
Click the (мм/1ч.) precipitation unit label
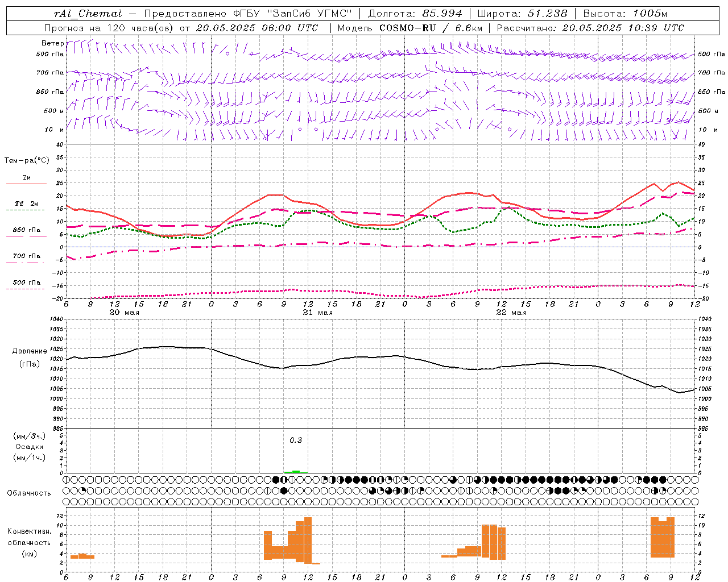click(30, 458)
